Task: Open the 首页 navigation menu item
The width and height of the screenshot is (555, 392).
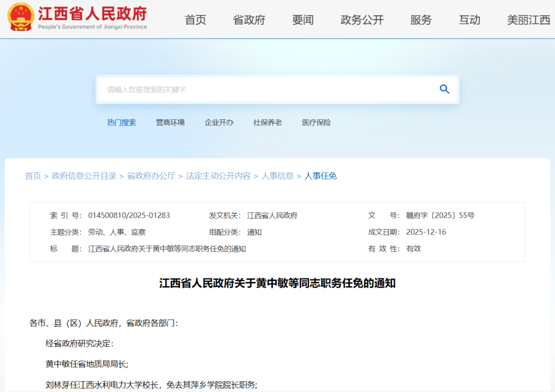Action: click(195, 20)
